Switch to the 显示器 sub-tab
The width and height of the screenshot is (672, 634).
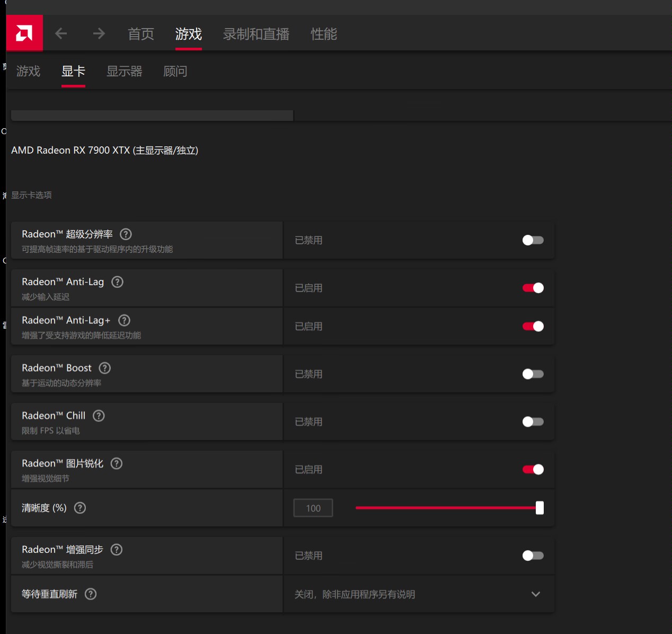(x=125, y=71)
